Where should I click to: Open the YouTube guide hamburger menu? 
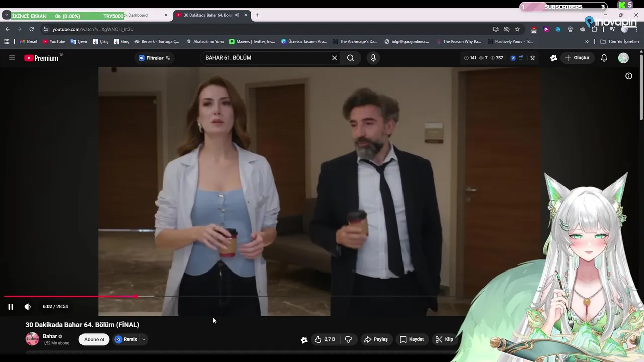coord(12,58)
